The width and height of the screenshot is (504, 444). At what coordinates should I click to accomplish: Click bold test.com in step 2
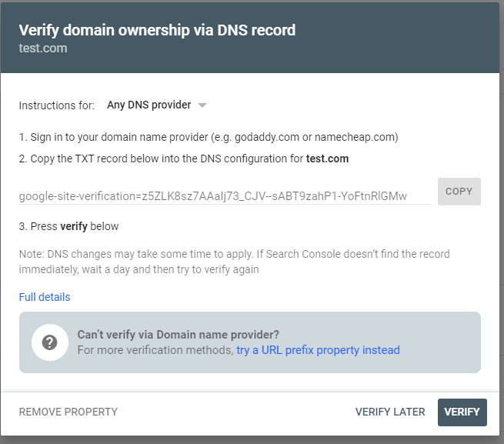click(x=327, y=159)
